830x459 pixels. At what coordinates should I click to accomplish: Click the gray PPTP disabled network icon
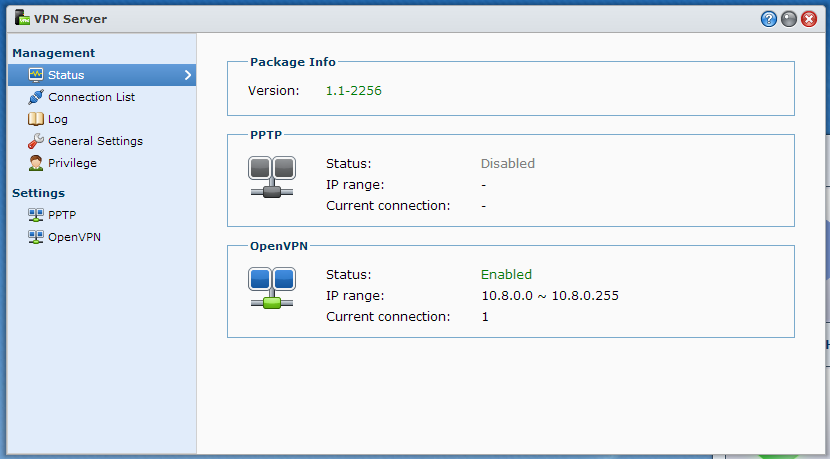click(272, 177)
